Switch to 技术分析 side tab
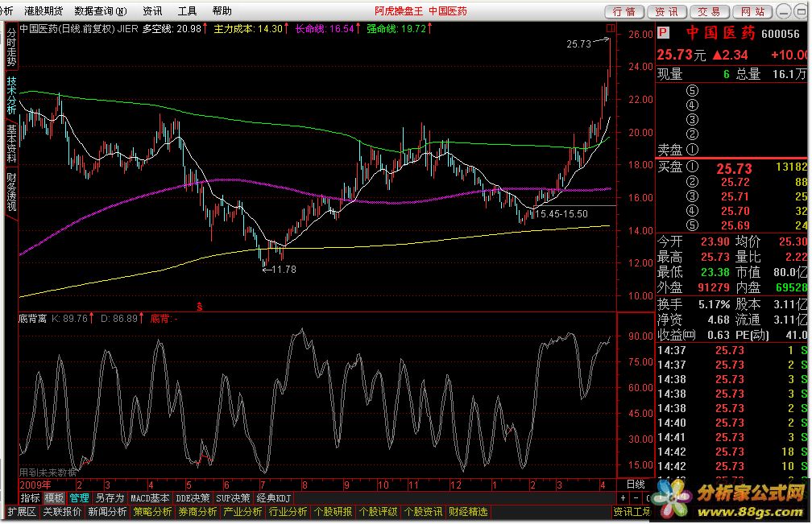Viewport: 812px width, 524px height. tap(11, 95)
